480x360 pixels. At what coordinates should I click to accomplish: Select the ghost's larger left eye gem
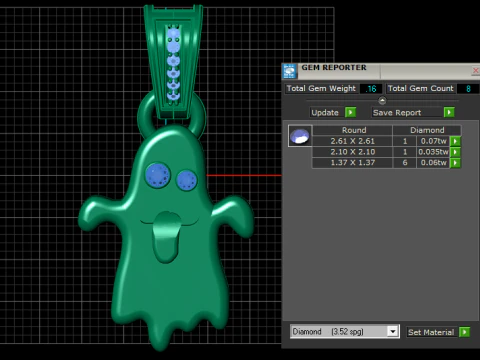(158, 175)
